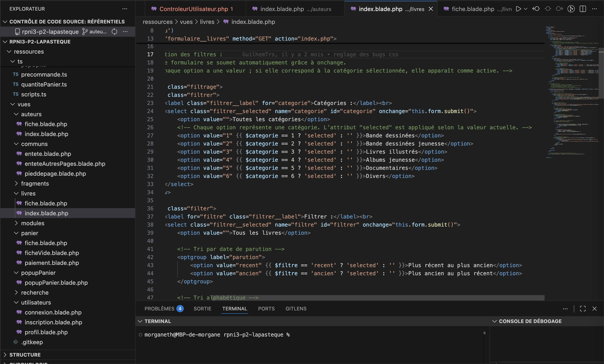
Task: Open GitLens panel tab
Action: click(x=296, y=309)
